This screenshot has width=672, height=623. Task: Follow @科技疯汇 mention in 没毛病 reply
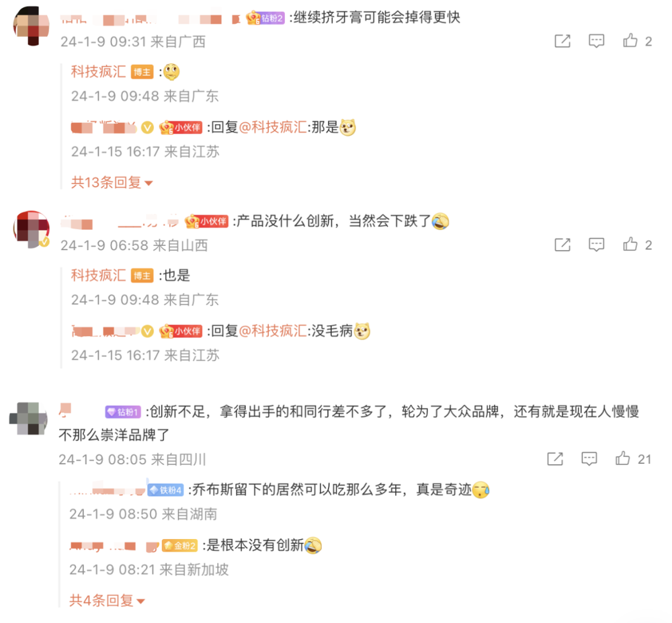point(273,331)
